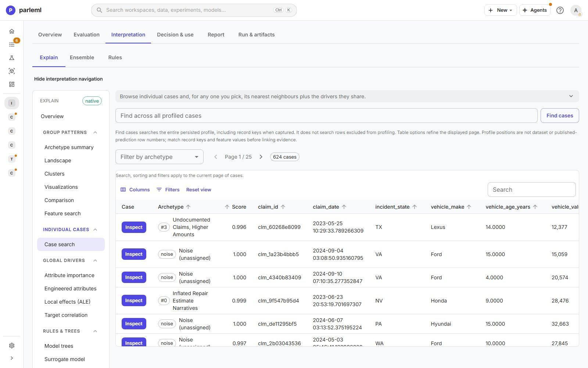Sort by vehicle_age_years column arrow
The image size is (588, 368).
(x=535, y=207)
